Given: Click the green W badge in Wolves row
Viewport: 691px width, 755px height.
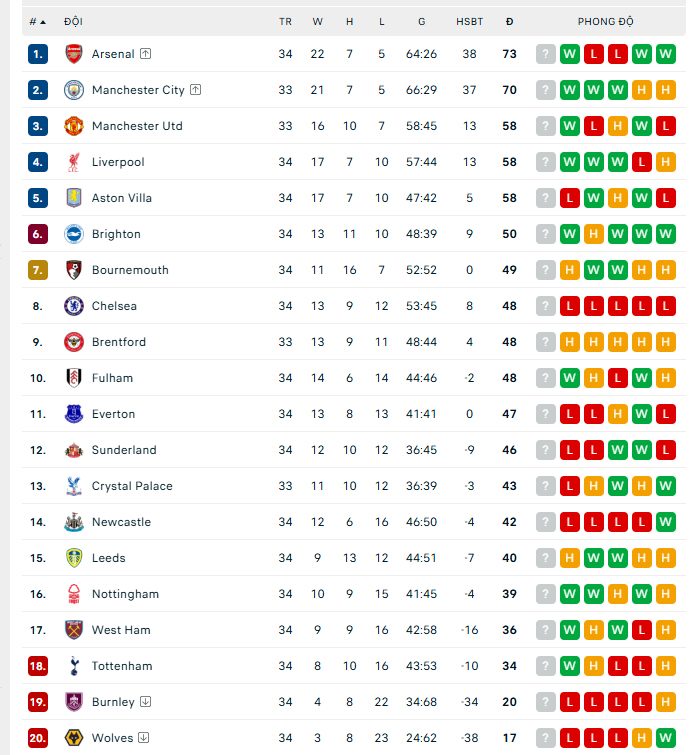Looking at the screenshot, I should (x=642, y=738).
